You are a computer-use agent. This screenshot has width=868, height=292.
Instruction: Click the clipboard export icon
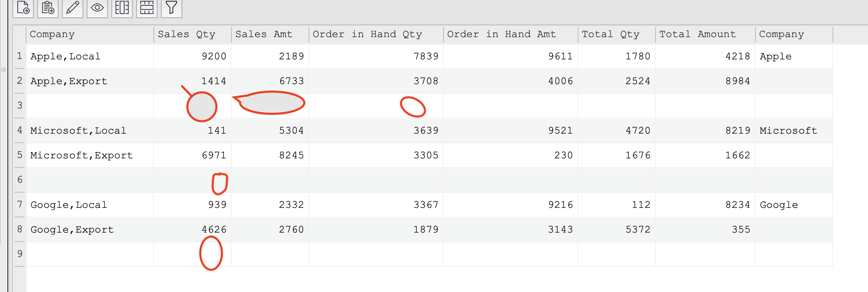pos(48,8)
